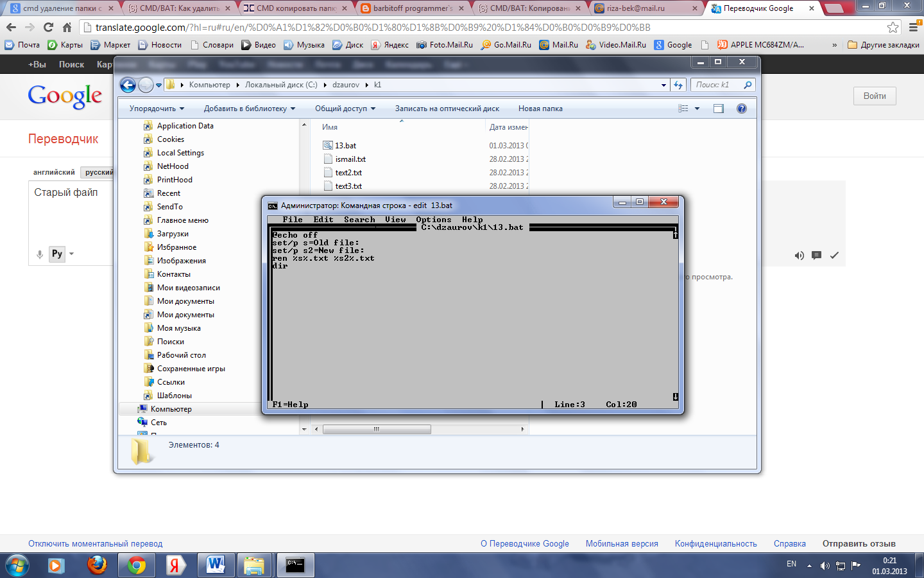The image size is (924, 578).
Task: Click the Chrome reload page icon
Action: click(x=48, y=28)
